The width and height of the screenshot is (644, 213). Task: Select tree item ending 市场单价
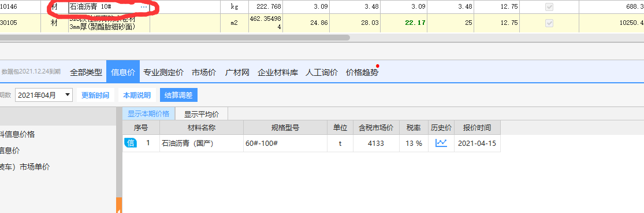coord(25,167)
